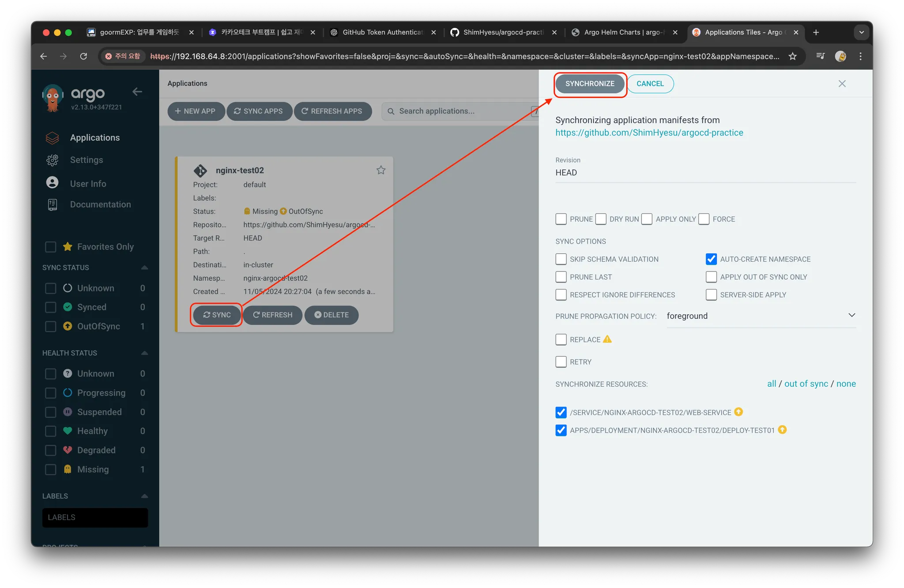
Task: Enable the PRUNE checkbox
Action: click(x=561, y=219)
